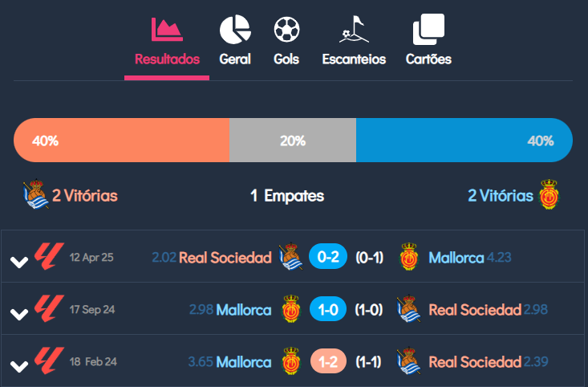Click the Cartões cards icon
The image size is (588, 387).
tap(428, 30)
